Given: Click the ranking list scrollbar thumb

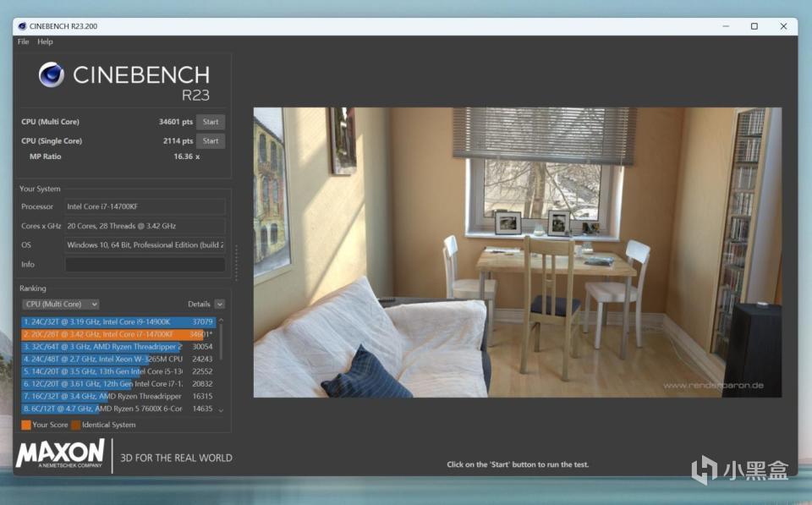Looking at the screenshot, I should coord(221,342).
